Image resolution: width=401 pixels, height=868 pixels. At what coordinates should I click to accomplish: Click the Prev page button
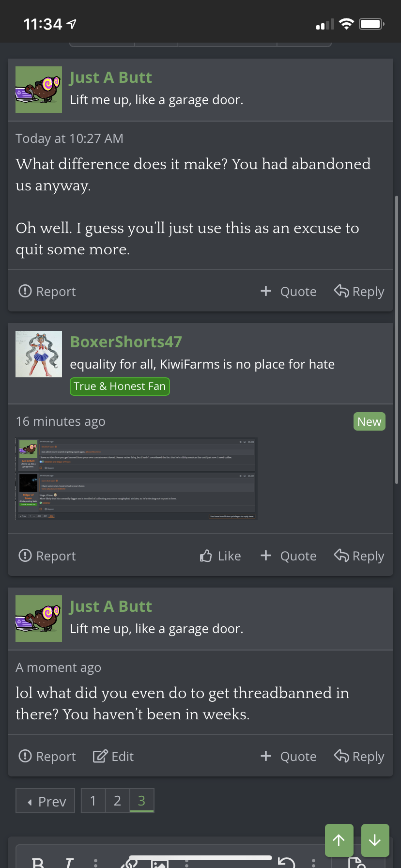(46, 801)
